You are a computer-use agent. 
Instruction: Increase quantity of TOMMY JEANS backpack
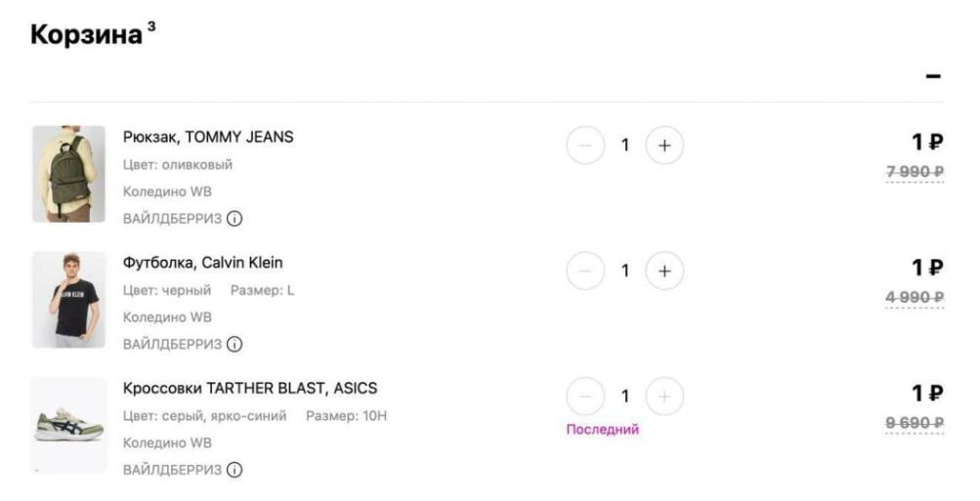664,146
